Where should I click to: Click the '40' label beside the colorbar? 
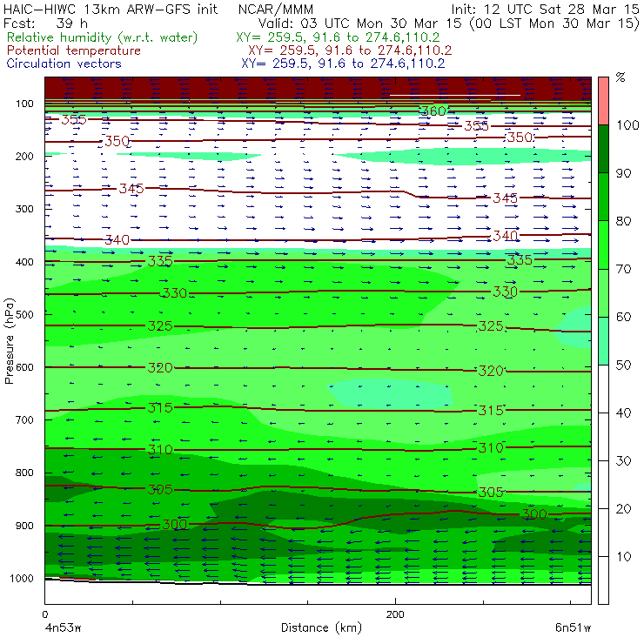(x=623, y=413)
